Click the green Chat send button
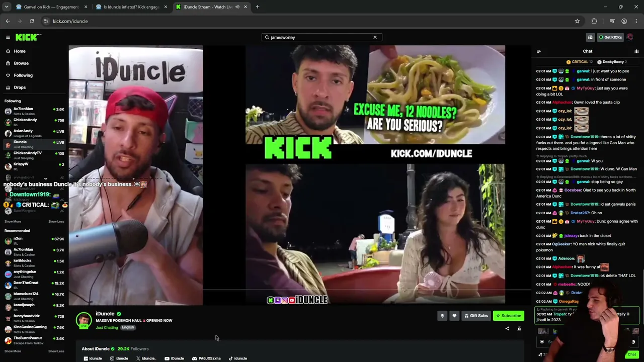Viewport: 644px width, 362px height. coord(631,354)
